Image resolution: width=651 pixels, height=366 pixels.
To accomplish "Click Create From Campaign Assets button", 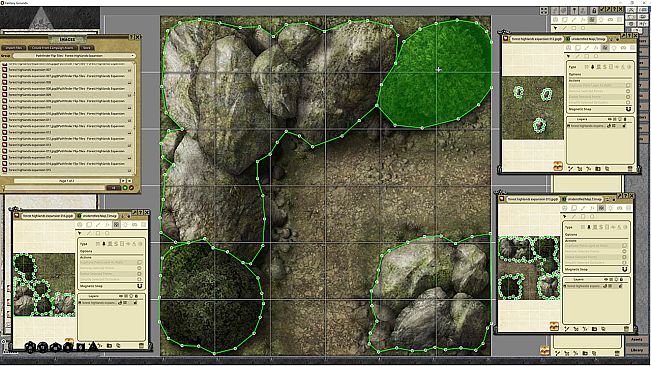I will pyautogui.click(x=53, y=48).
